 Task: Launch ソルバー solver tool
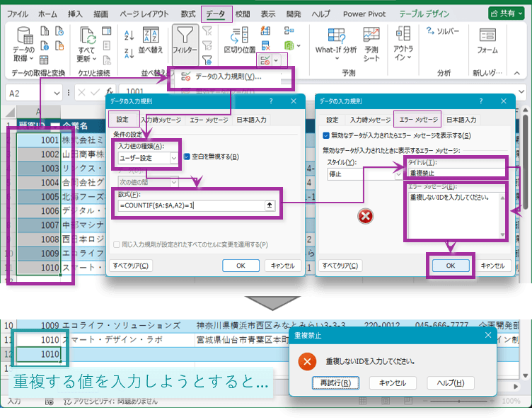click(x=442, y=31)
